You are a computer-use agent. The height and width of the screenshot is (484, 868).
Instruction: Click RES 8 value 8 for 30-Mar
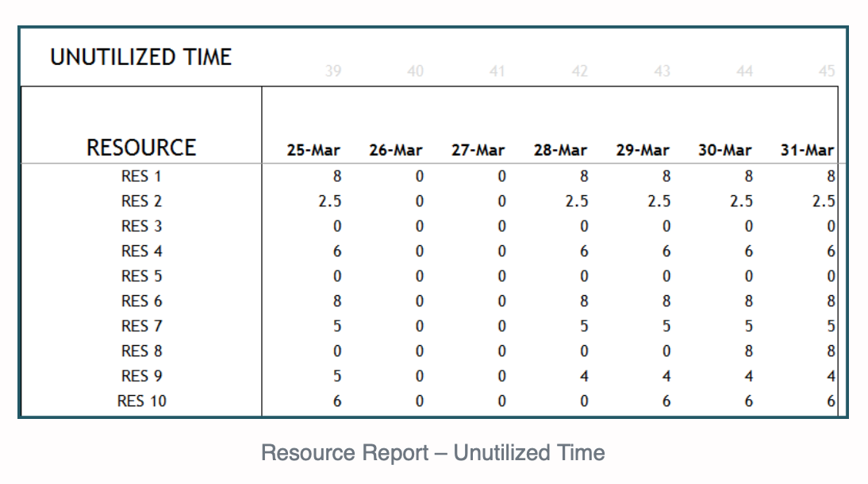pos(748,351)
